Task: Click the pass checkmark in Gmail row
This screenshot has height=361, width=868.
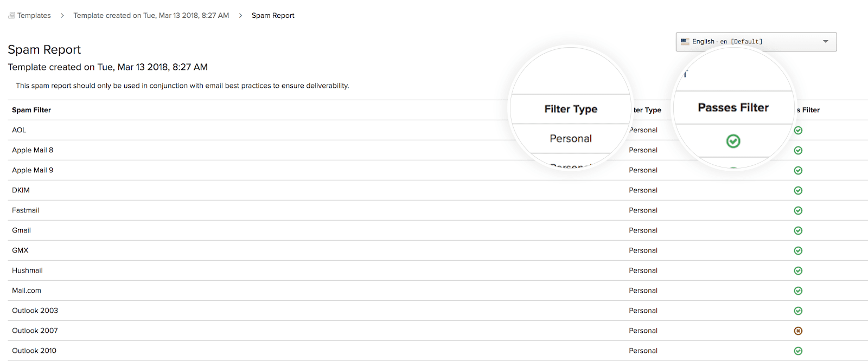Action: pos(798,230)
